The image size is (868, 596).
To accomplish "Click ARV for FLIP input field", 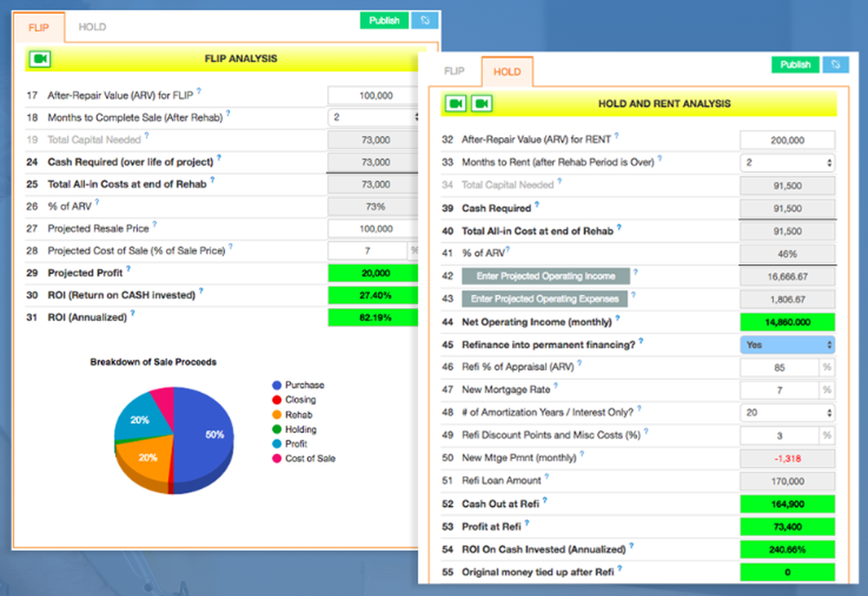I will tap(373, 95).
